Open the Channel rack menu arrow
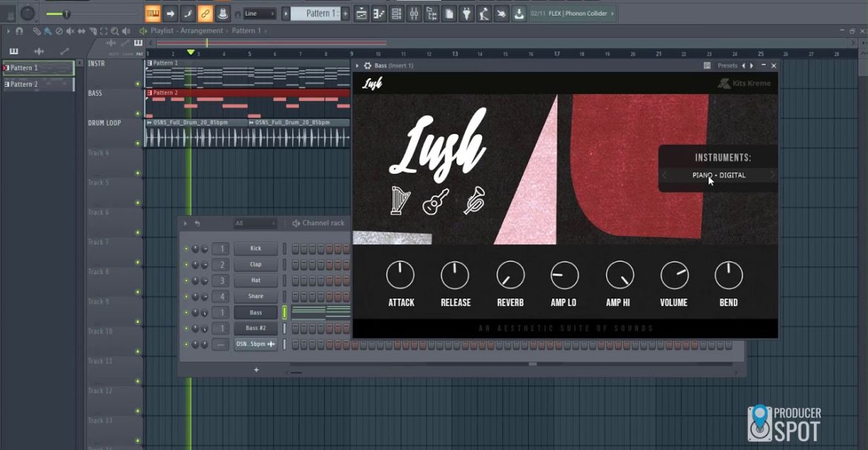This screenshot has height=450, width=868. [185, 224]
